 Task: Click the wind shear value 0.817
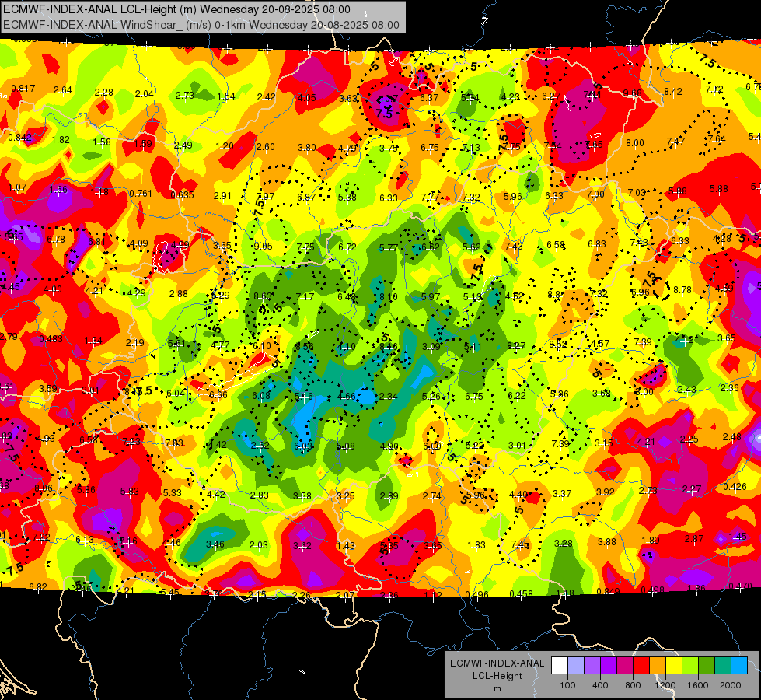coord(23,89)
